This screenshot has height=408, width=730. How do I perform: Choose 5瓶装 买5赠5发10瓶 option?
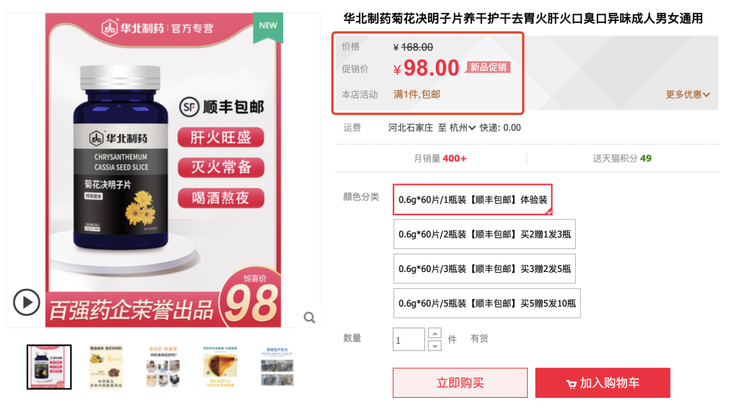pos(487,303)
